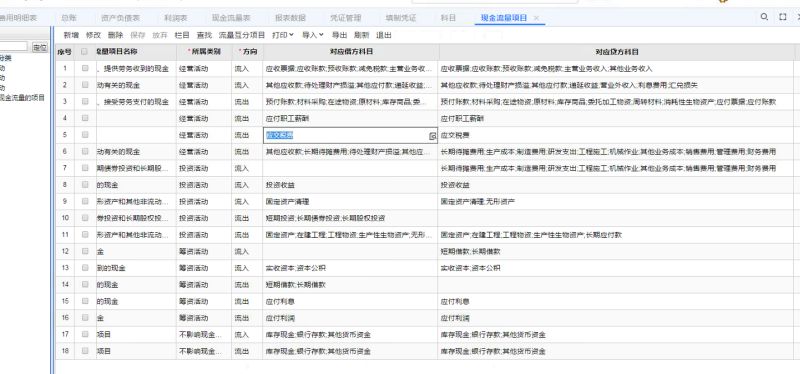The height and width of the screenshot is (374, 800).
Task: Switch to the 总账 tab
Action: click(x=69, y=18)
